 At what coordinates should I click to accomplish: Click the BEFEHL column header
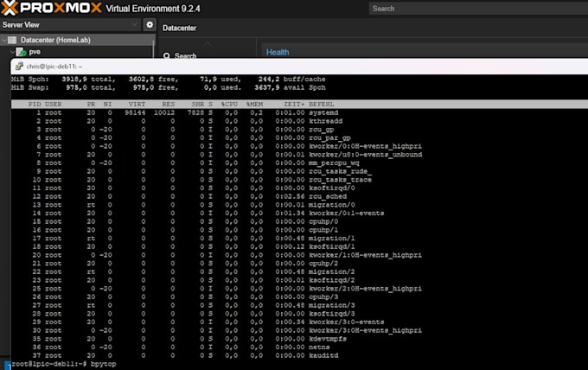[x=322, y=105]
